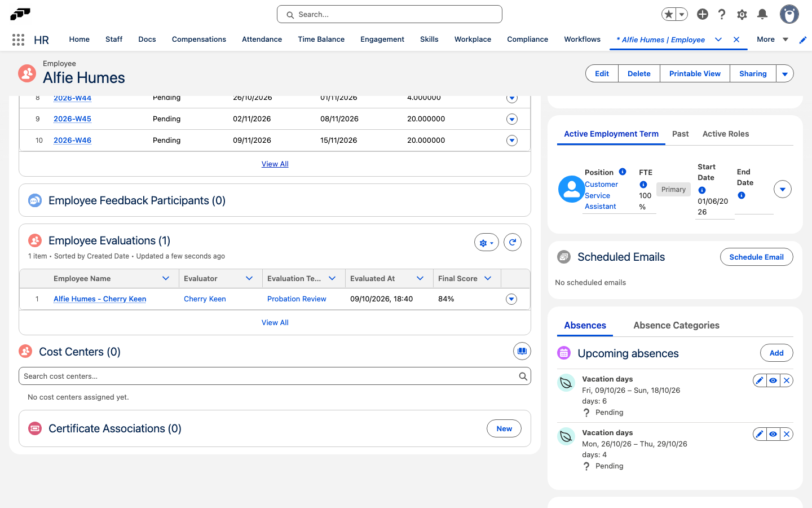Screen dimensions: 812x508
Task: Click the global Search box
Action: (390, 14)
